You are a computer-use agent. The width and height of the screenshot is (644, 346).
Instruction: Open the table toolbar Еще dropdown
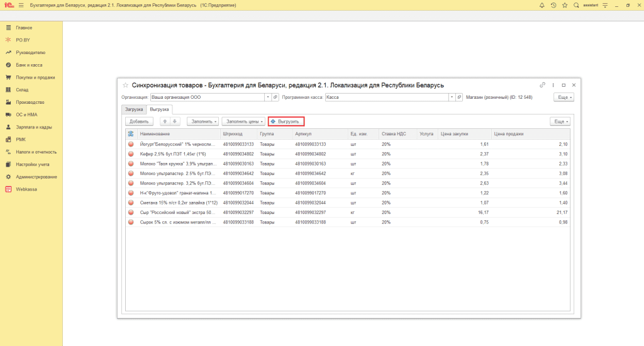tap(560, 121)
